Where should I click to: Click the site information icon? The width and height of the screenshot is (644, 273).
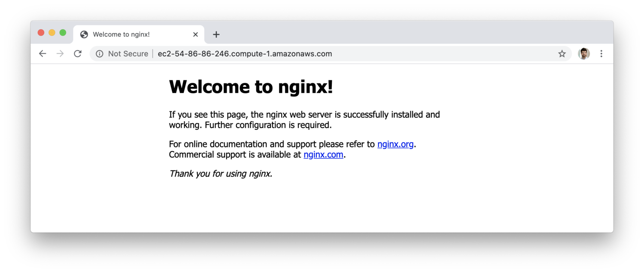tap(100, 54)
